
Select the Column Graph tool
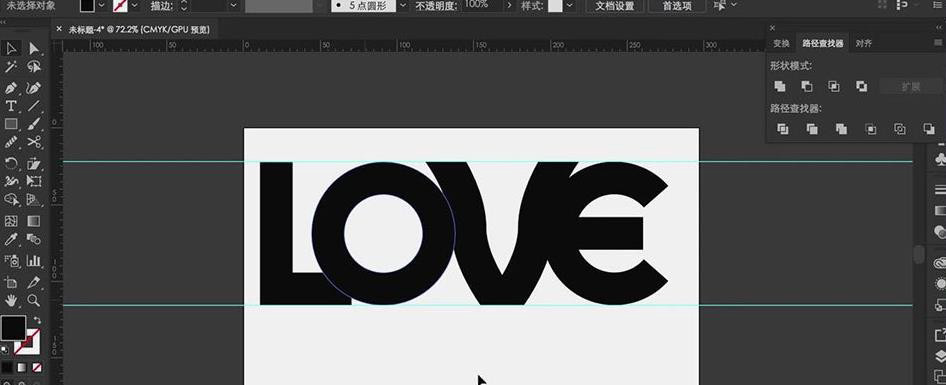[x=34, y=261]
